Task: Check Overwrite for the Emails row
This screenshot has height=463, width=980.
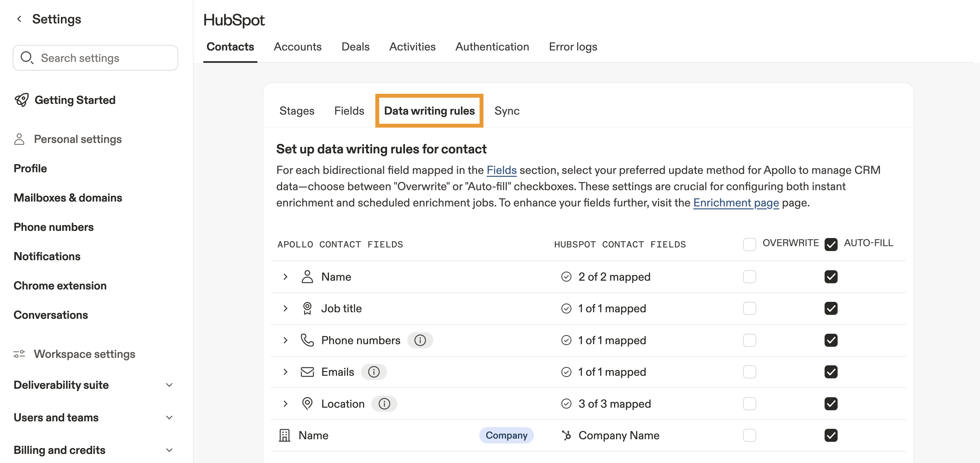Action: [749, 372]
